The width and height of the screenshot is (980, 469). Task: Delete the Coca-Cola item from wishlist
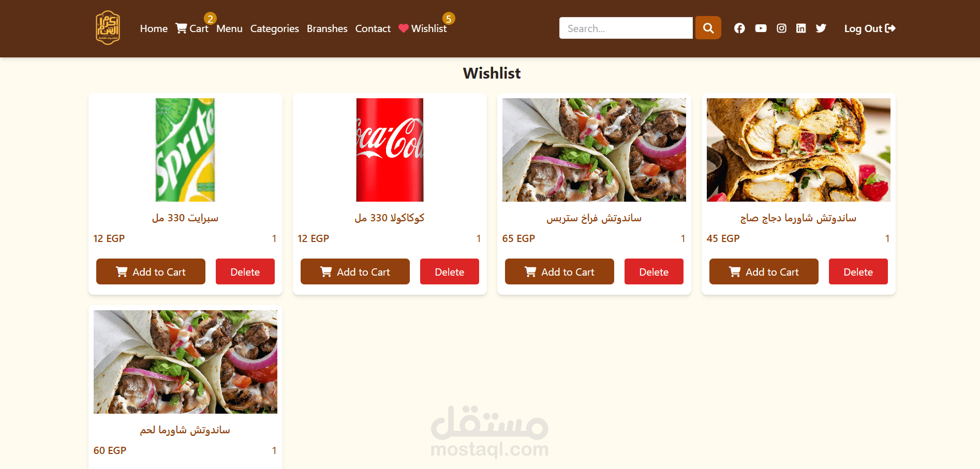(449, 271)
